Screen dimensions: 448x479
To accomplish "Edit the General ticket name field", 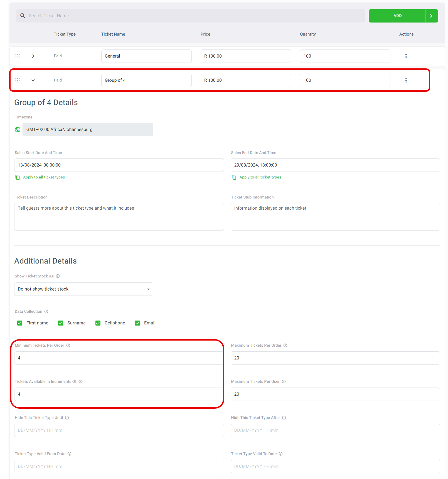I will [x=146, y=56].
